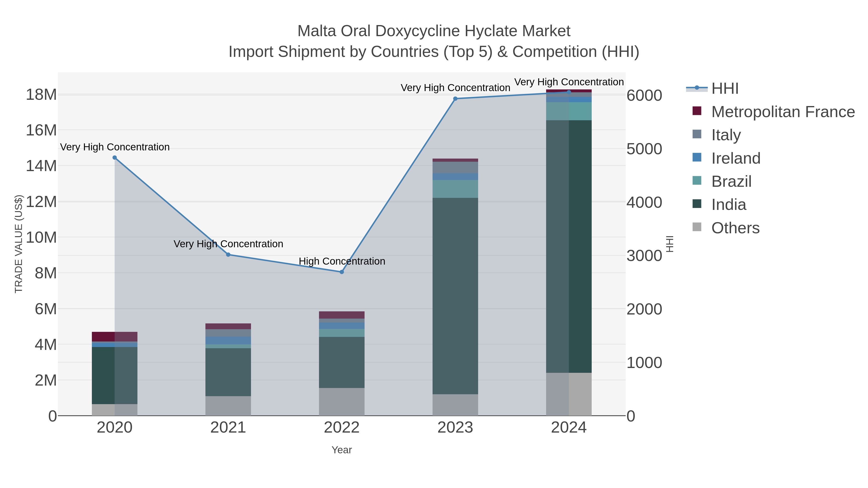Click the Others bar segment for 2024
Screen dimensions: 868x488
tap(569, 394)
